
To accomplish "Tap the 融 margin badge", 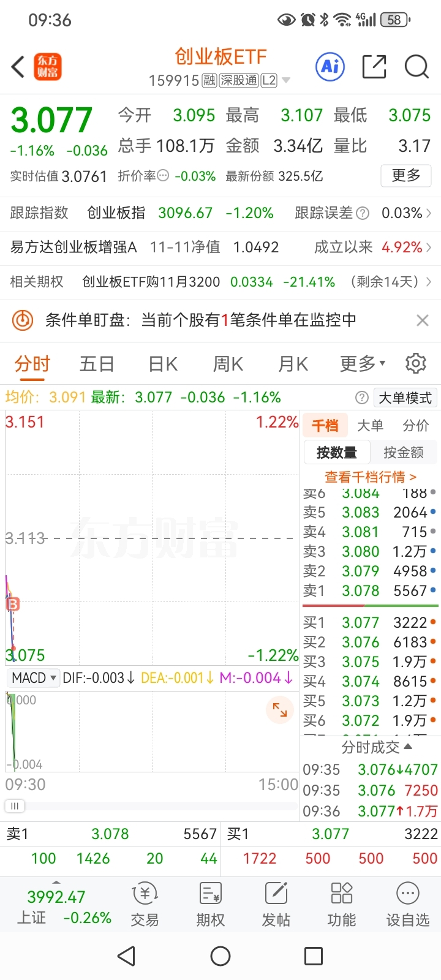I will [209, 81].
